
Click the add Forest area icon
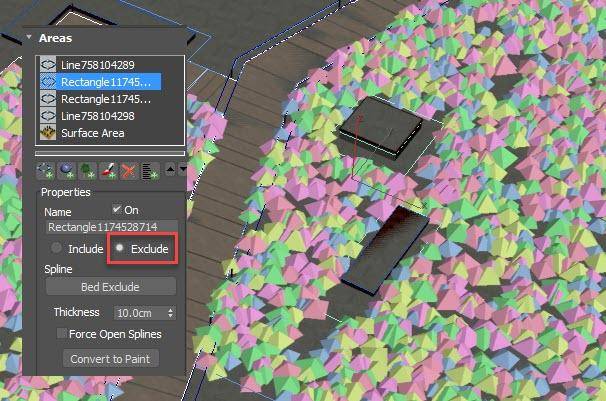pos(88,170)
